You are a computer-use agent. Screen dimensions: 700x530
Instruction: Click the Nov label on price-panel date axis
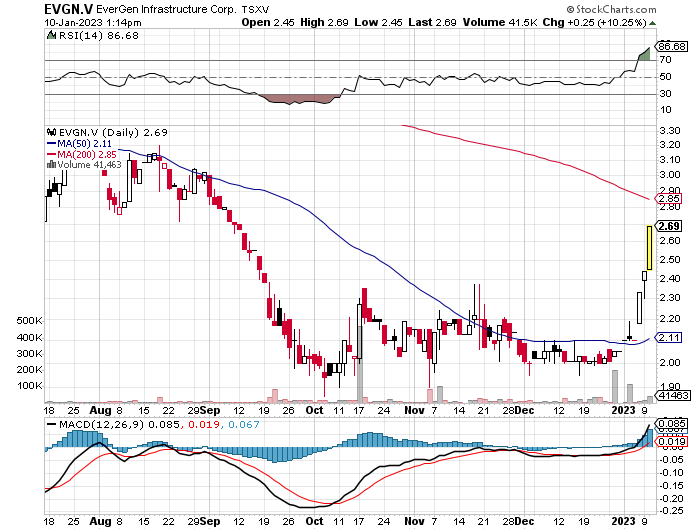(x=414, y=410)
